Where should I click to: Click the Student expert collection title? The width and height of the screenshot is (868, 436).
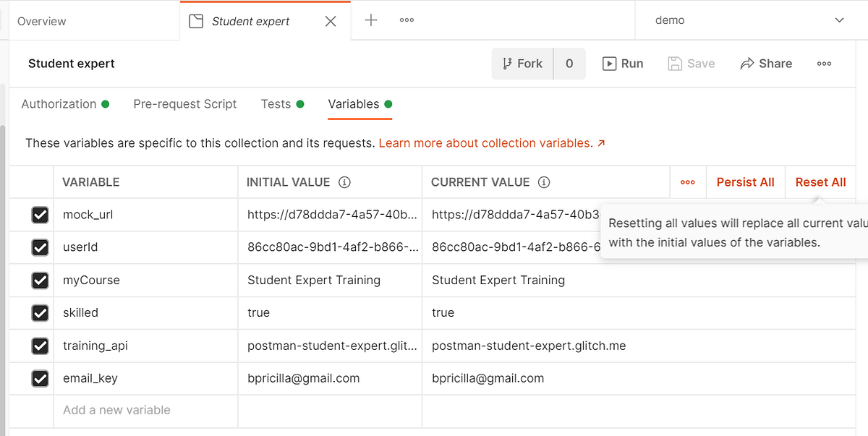72,64
